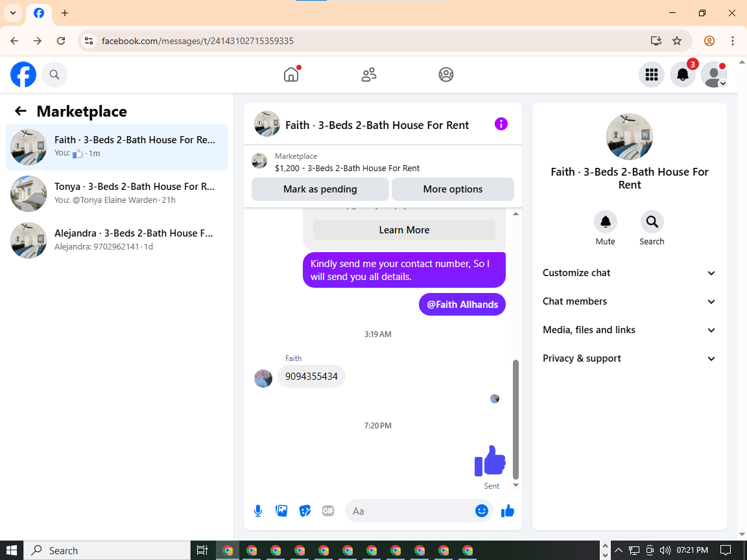Open the Faith conversation in the list
The width and height of the screenshot is (747, 560).
pos(117,146)
